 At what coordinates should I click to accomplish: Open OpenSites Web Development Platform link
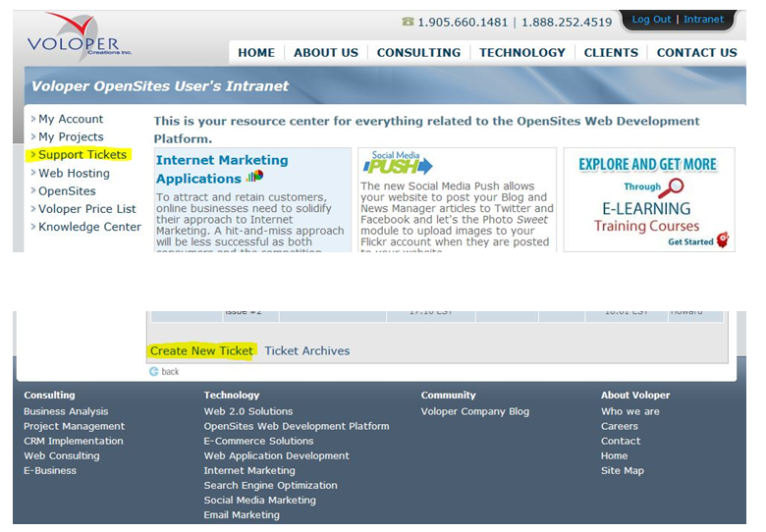pyautogui.click(x=297, y=426)
